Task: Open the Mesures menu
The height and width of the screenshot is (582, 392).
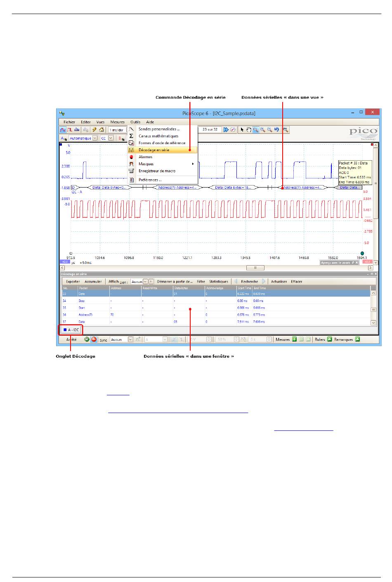Action: point(118,122)
